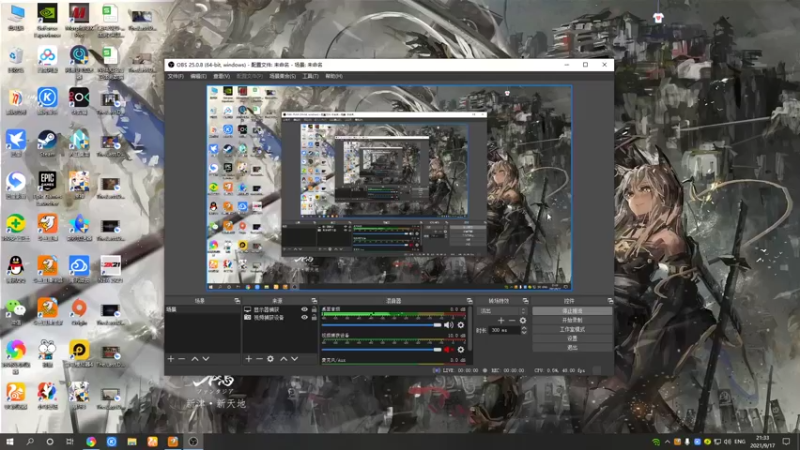Open the Scene Collection menu in OBS
The height and width of the screenshot is (450, 800).
coord(282,76)
